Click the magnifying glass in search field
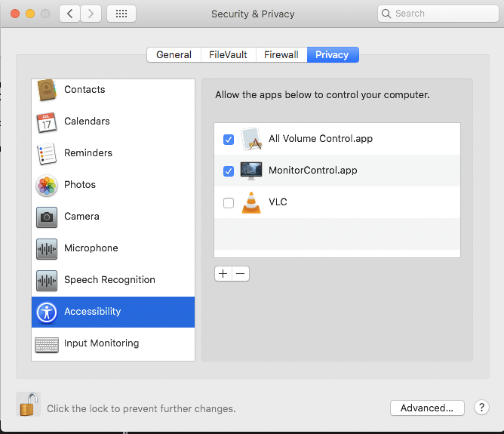Viewport: 504px width, 434px height. (386, 14)
